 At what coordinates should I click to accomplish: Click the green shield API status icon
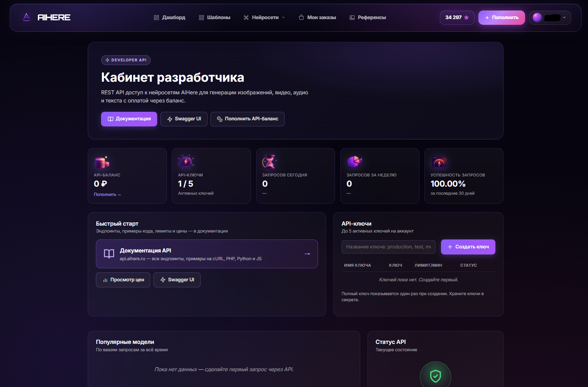pos(435,376)
